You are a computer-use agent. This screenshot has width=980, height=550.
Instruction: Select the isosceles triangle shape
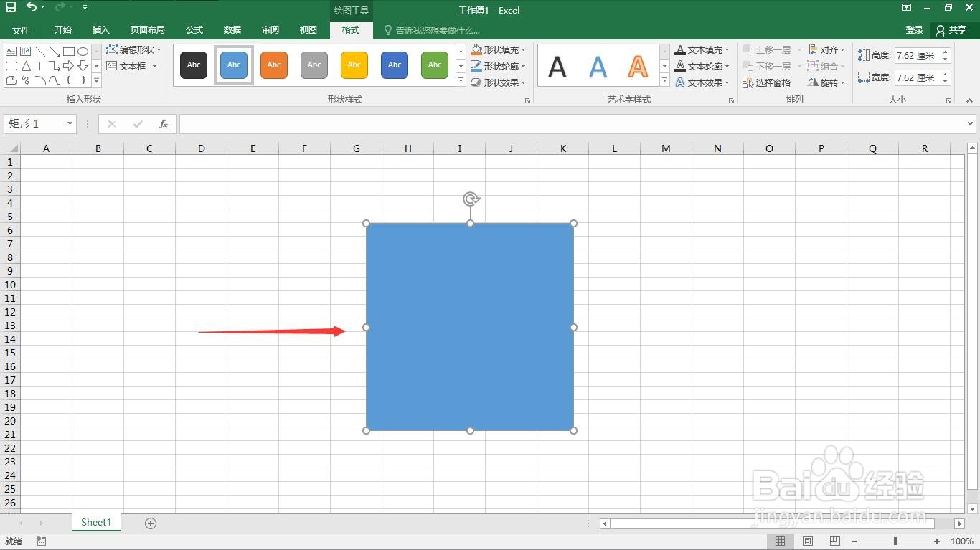pyautogui.click(x=26, y=66)
